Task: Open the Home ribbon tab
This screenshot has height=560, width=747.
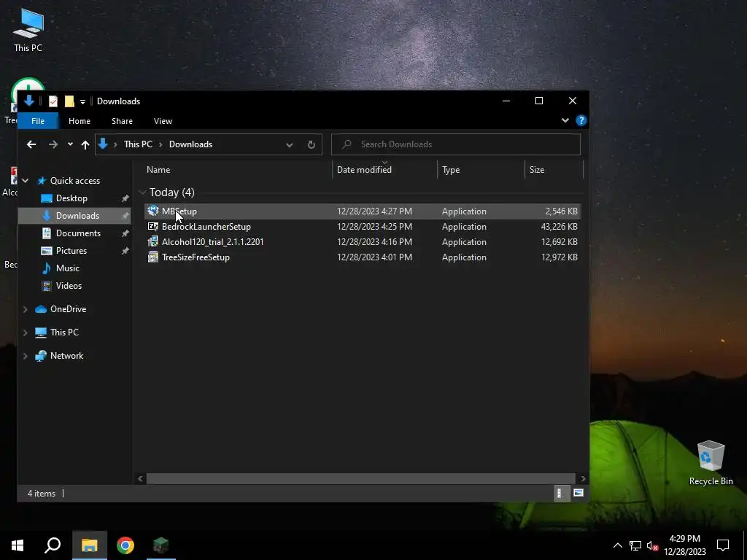Action: tap(79, 121)
